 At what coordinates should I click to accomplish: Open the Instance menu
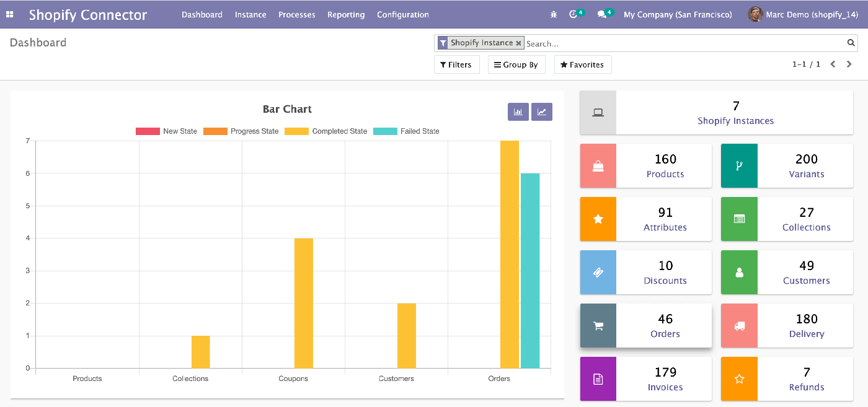tap(250, 14)
